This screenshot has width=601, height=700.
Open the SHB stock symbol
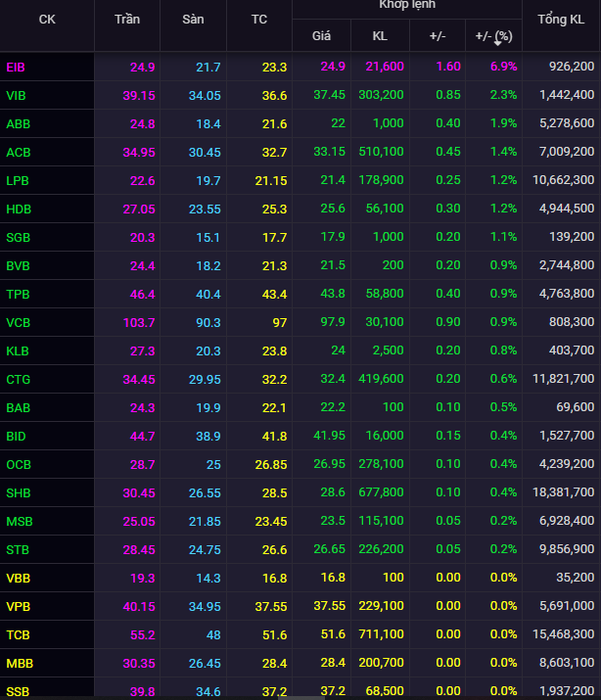pos(19,493)
